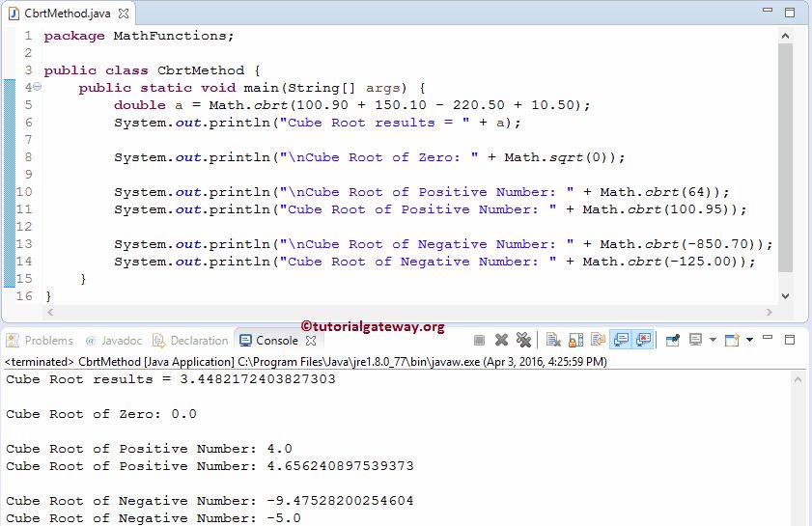Click 'Math.cbrt(64)' on line 10
This screenshot has height=526, width=812.
click(657, 191)
